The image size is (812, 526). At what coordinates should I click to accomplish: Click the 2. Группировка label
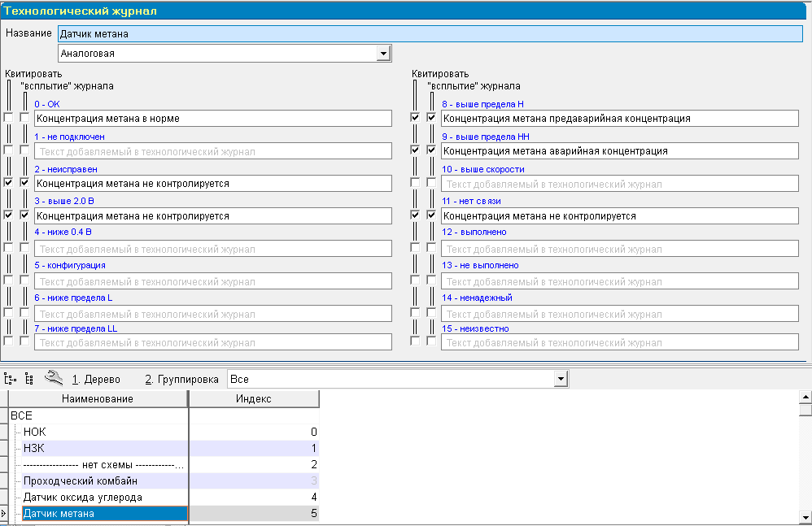(181, 380)
